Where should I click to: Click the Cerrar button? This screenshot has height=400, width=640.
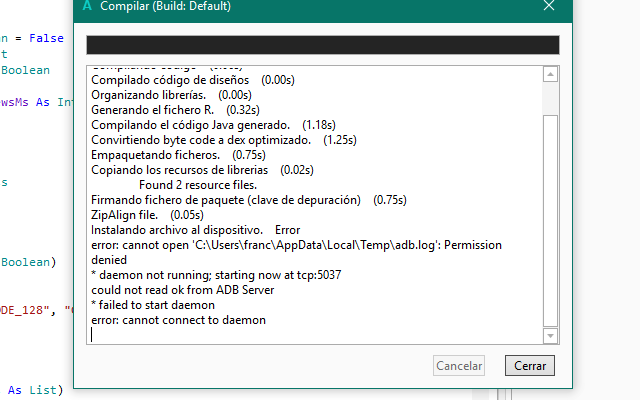[529, 366]
